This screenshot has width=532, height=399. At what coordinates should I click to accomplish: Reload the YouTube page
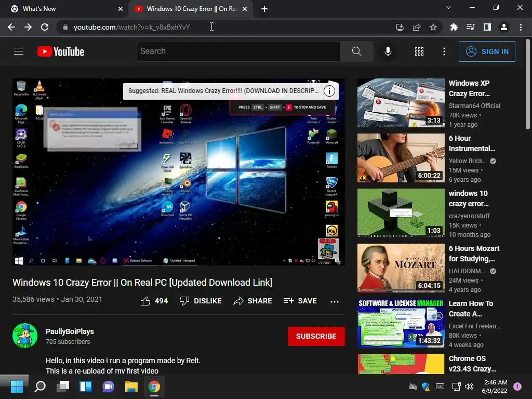tap(45, 27)
